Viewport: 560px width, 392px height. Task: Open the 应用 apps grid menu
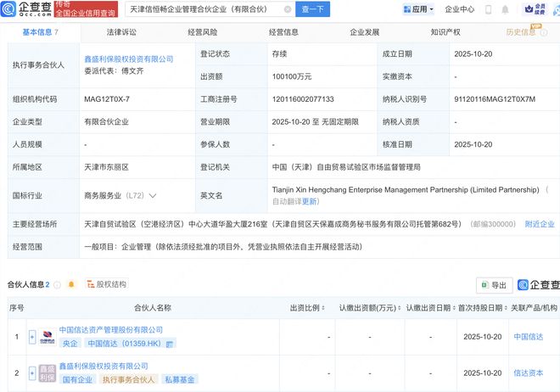(416, 9)
